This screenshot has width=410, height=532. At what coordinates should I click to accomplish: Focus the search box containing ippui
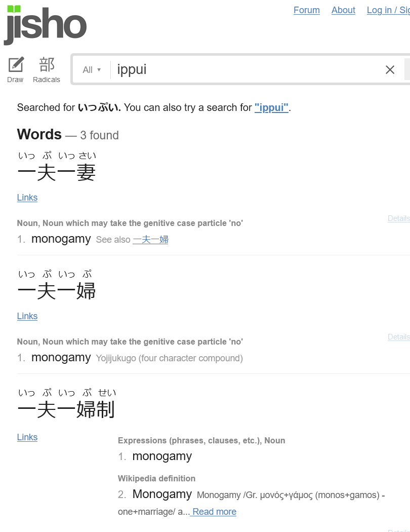[248, 69]
